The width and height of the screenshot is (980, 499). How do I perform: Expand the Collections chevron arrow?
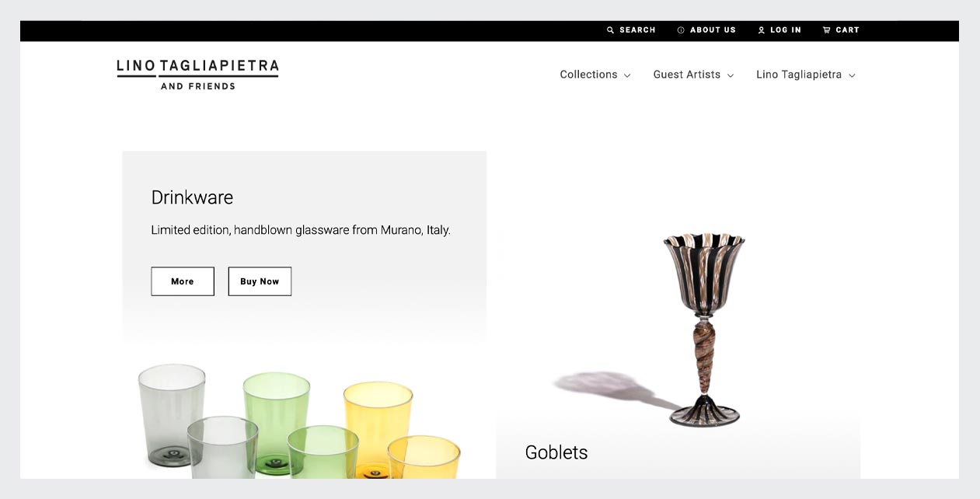point(627,75)
